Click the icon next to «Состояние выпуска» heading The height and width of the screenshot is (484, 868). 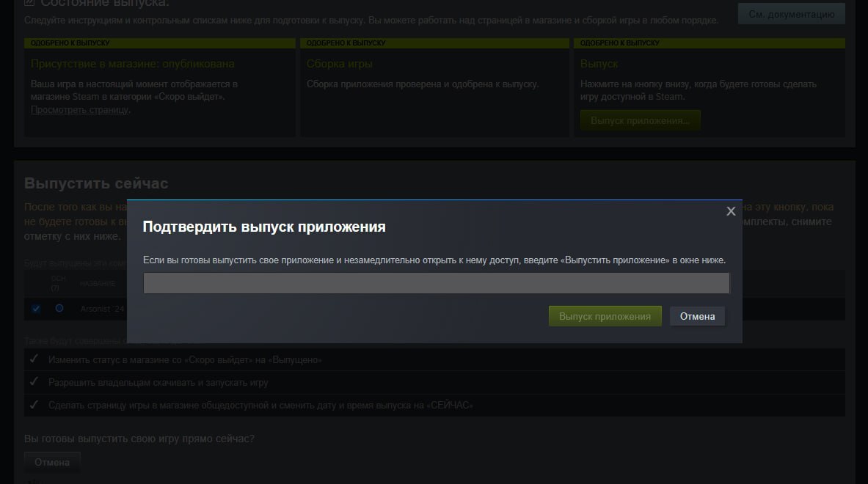[x=30, y=3]
